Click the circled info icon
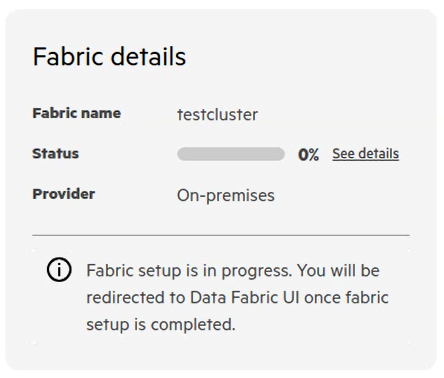Viewport: 444px width, 378px height. (59, 270)
